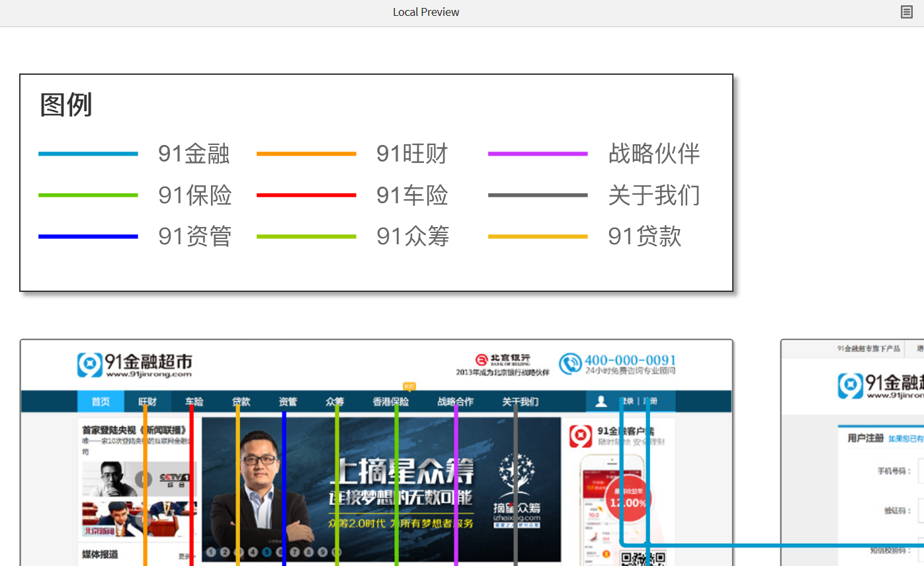Screen dimensions: 924x566
Task: Click the 注册 link in the navigation bar
Action: [650, 401]
